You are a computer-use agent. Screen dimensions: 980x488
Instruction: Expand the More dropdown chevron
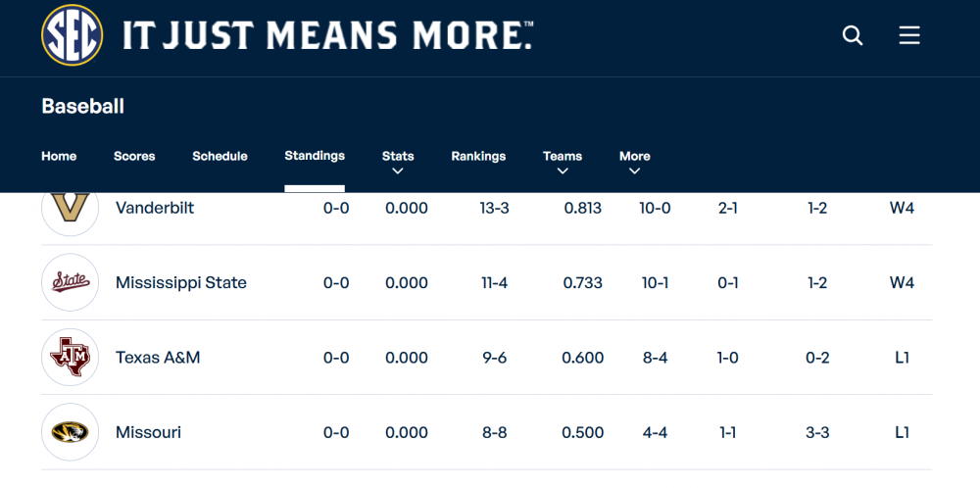pos(634,171)
